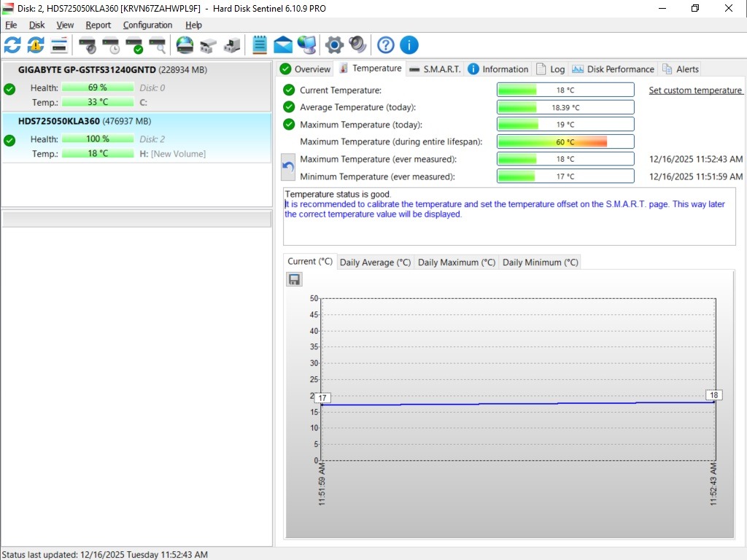Click the blue envelope toolbar icon
This screenshot has height=560, width=747.
(283, 45)
